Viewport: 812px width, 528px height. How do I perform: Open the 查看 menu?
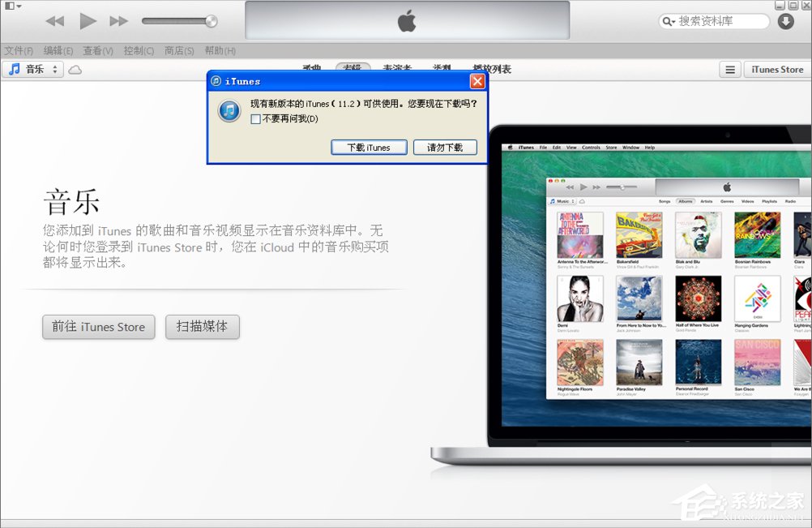click(x=96, y=50)
